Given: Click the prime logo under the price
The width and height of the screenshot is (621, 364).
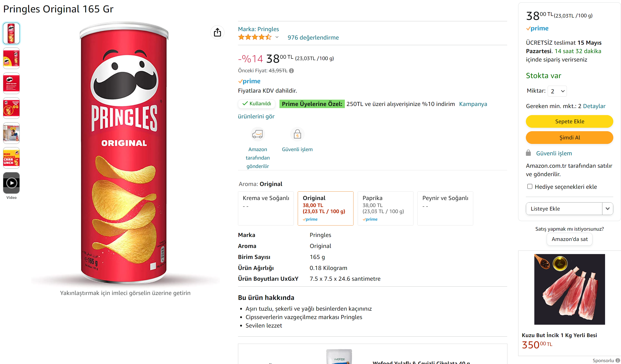Looking at the screenshot, I should [249, 81].
